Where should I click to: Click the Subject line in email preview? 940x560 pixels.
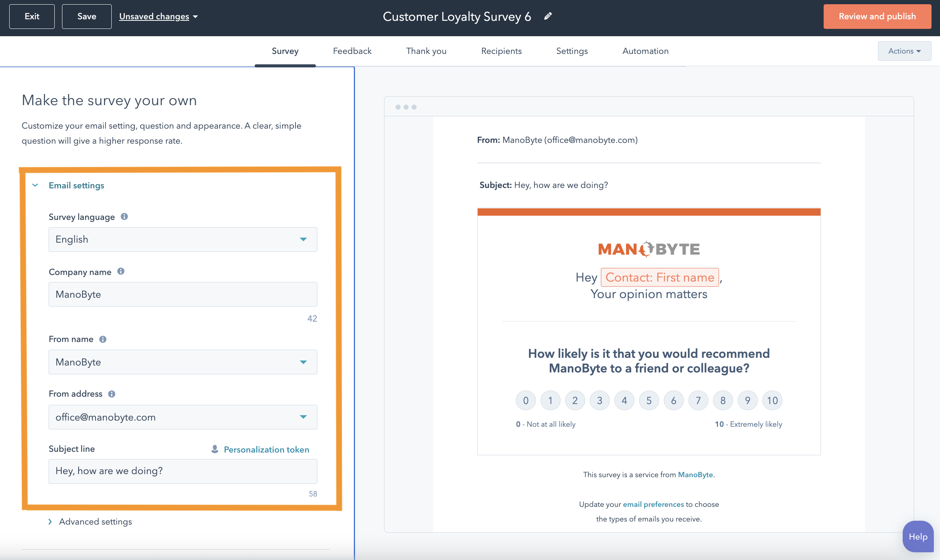[x=544, y=185]
